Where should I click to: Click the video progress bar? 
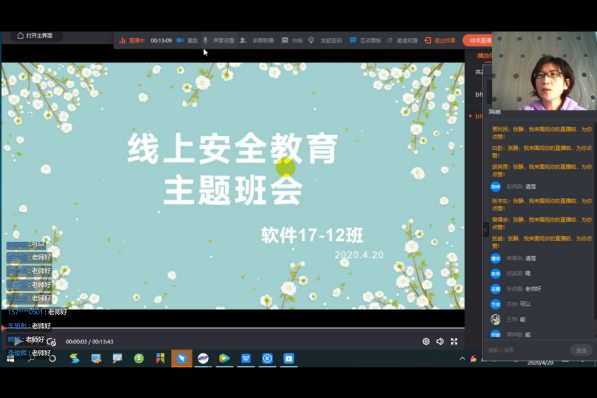[x=233, y=328]
